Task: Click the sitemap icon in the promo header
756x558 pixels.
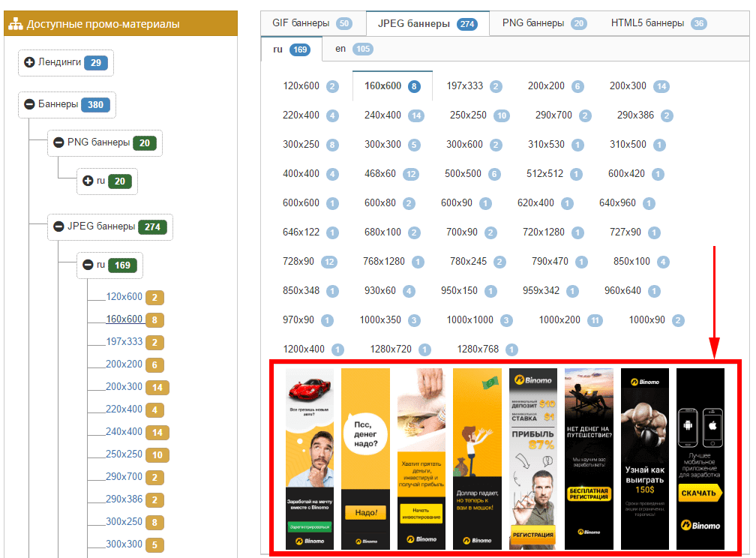Action: click(x=16, y=24)
